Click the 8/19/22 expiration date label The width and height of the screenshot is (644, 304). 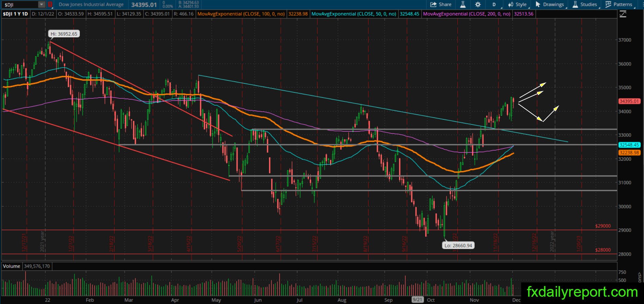(366, 244)
